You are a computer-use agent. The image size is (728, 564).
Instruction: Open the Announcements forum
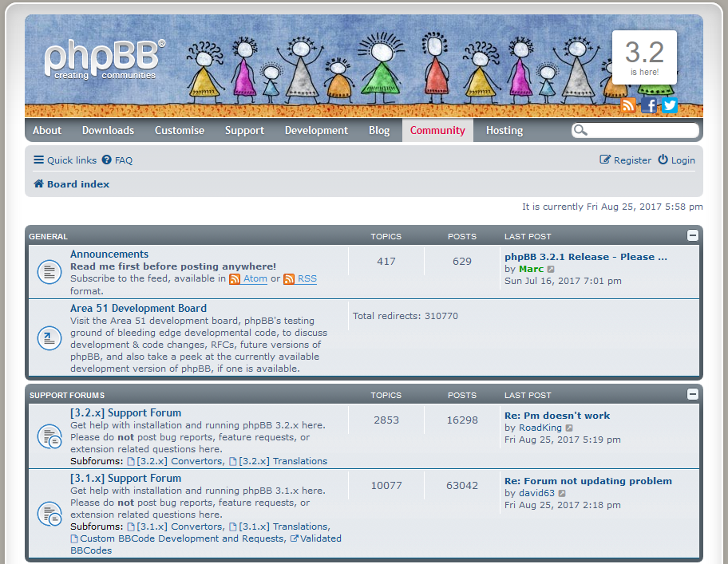click(x=109, y=254)
